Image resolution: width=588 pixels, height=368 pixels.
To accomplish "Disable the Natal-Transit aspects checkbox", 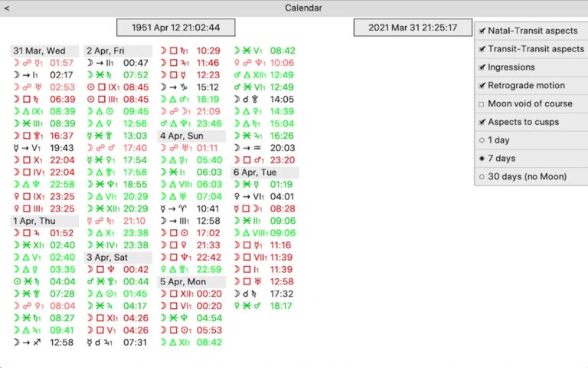I will click(481, 31).
